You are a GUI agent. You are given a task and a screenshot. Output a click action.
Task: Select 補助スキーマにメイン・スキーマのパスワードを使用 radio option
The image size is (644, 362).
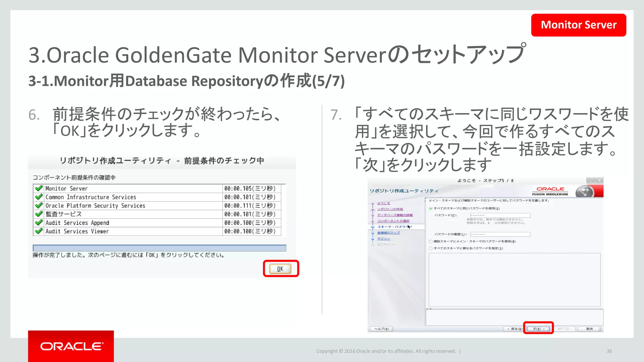[430, 242]
